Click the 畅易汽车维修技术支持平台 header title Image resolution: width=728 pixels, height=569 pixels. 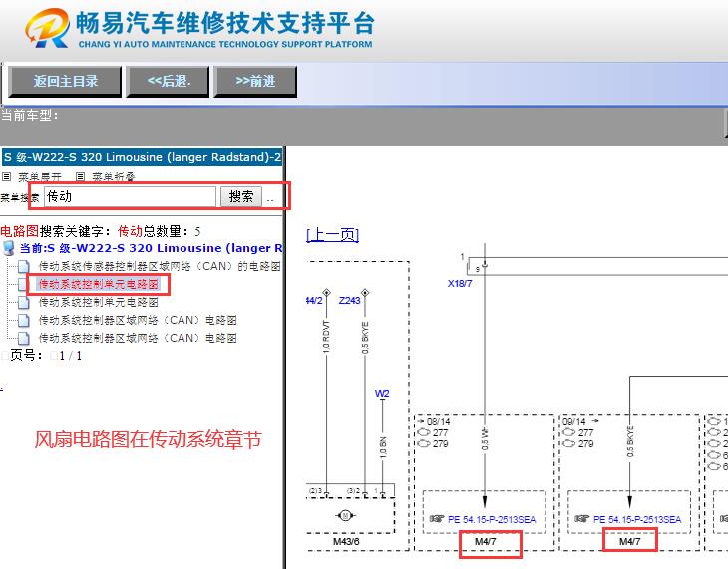click(225, 23)
